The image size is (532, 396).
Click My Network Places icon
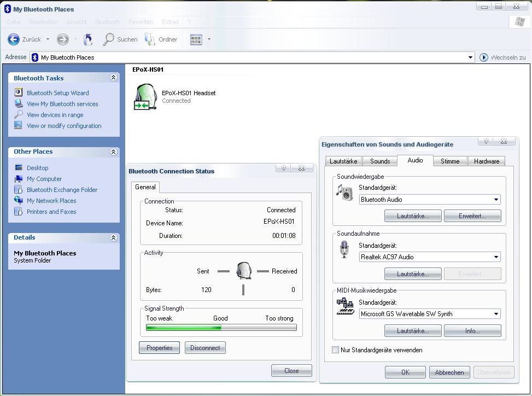19,200
